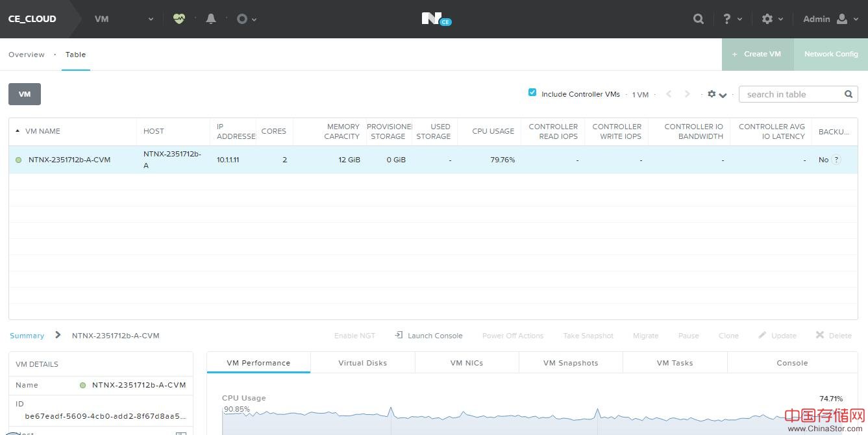868x435 pixels.
Task: Click the Network Config button
Action: pos(830,54)
